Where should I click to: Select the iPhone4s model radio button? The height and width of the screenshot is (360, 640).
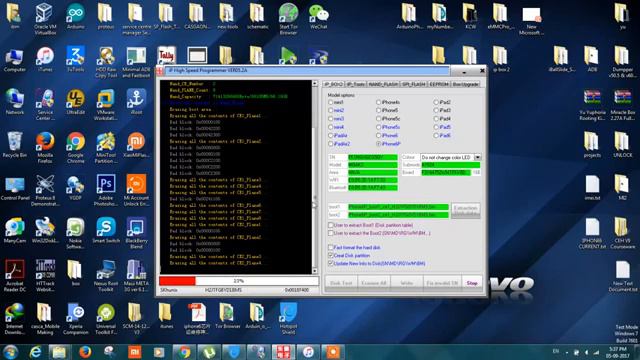[378, 102]
